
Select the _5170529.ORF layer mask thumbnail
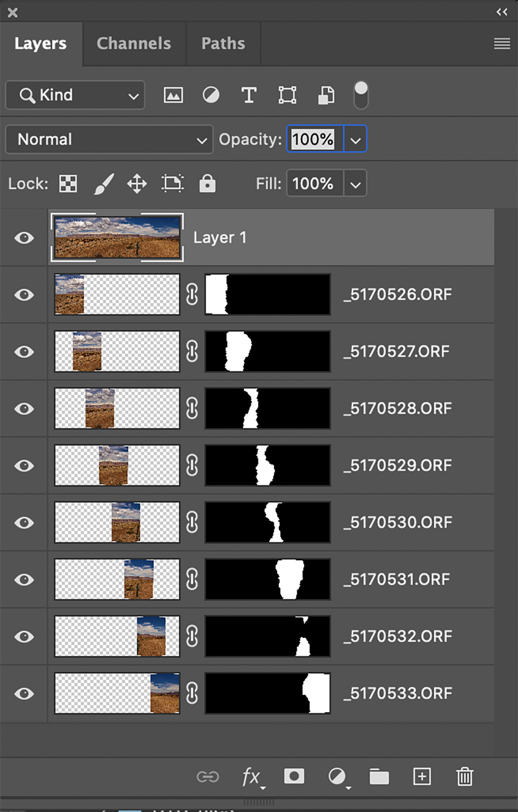268,465
